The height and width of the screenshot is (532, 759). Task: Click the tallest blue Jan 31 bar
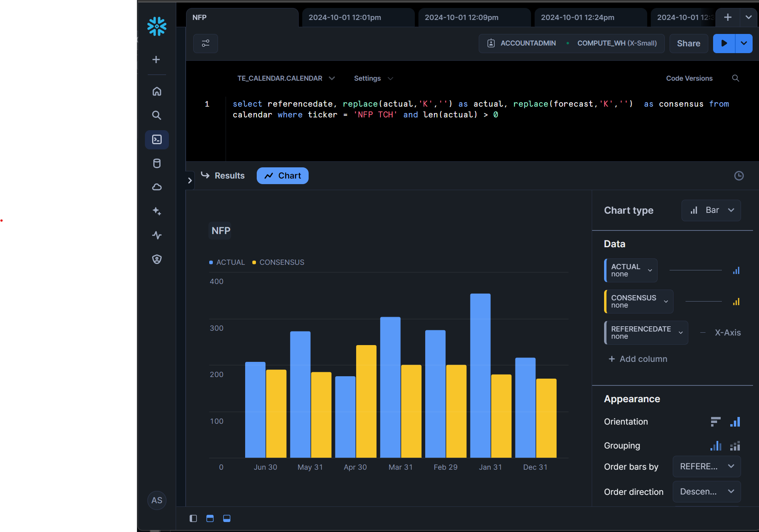[x=480, y=375]
